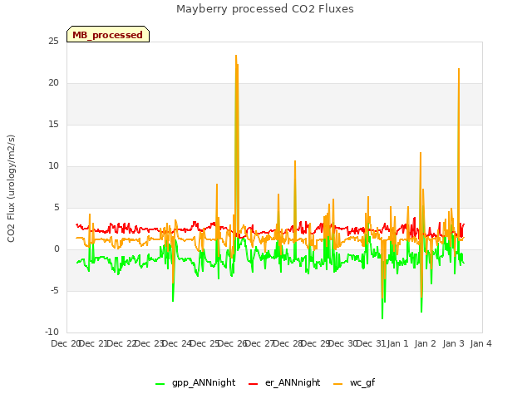Screen dimensions: 532x399
Task: Toggle the er_ANNnight legend entry
Action: (284, 382)
